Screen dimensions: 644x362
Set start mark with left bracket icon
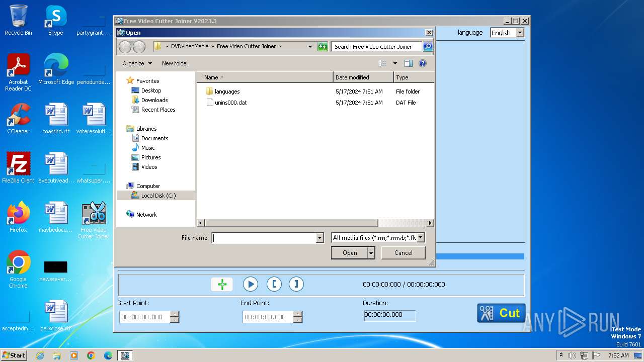click(274, 284)
